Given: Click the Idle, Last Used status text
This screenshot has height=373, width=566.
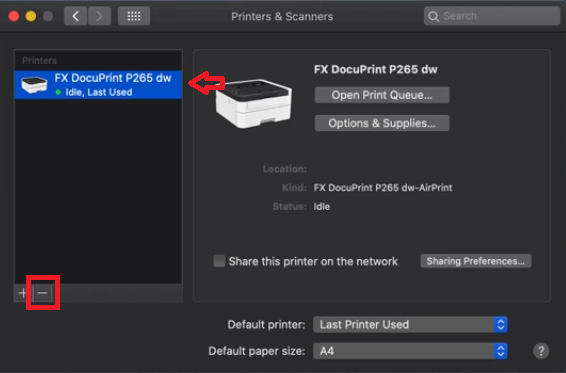Looking at the screenshot, I should click(99, 92).
